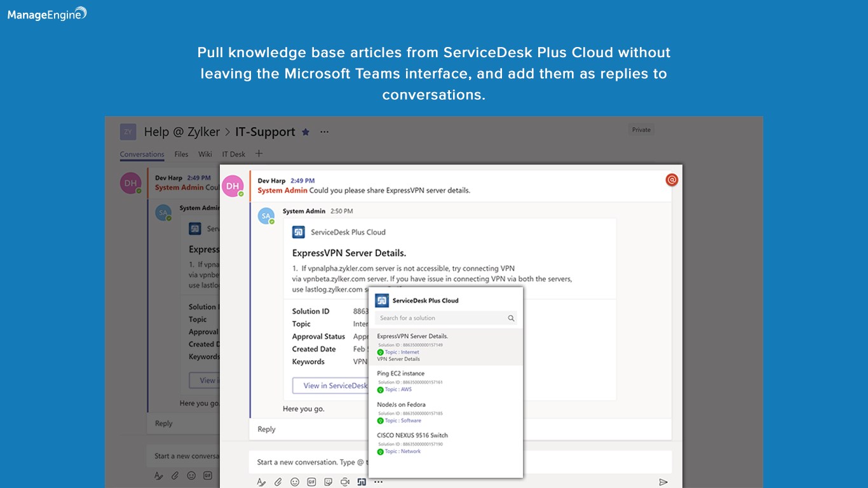Select the ExpressVPN Server Details solution in popup
868x488 pixels.
(446, 347)
